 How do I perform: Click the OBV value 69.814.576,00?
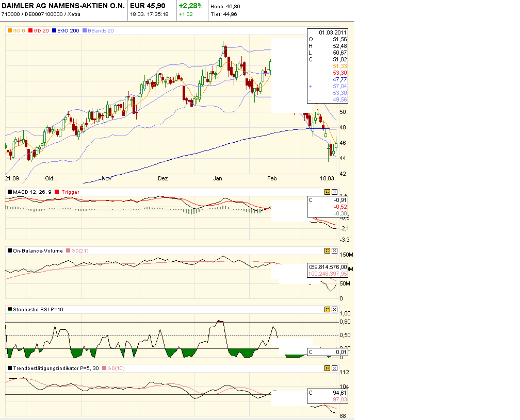(328, 267)
